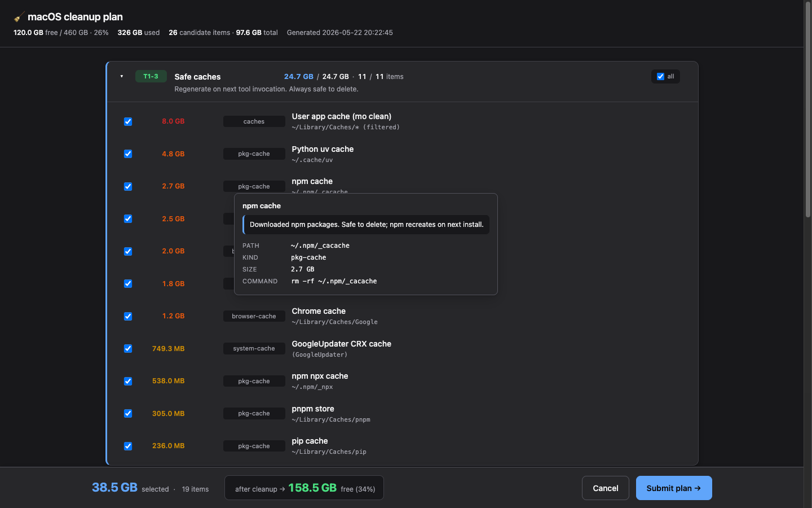
Task: Click the system-cache tag for GoogleUpdater
Action: [x=254, y=348]
